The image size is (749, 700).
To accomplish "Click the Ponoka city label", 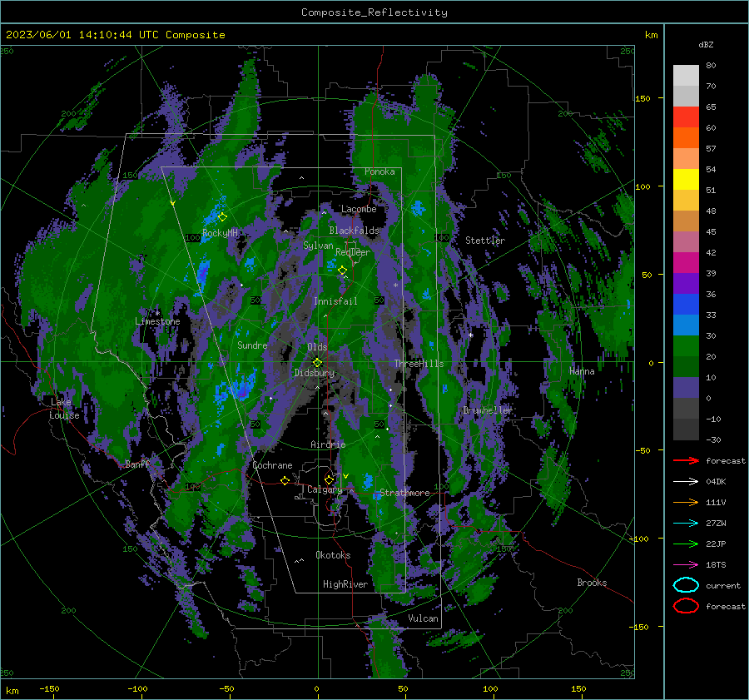I will (x=379, y=171).
